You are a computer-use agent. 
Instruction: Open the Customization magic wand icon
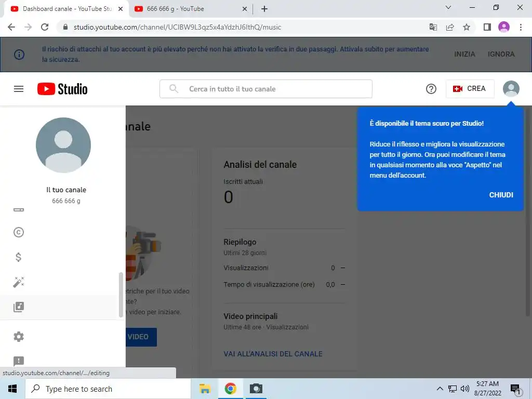pos(19,282)
